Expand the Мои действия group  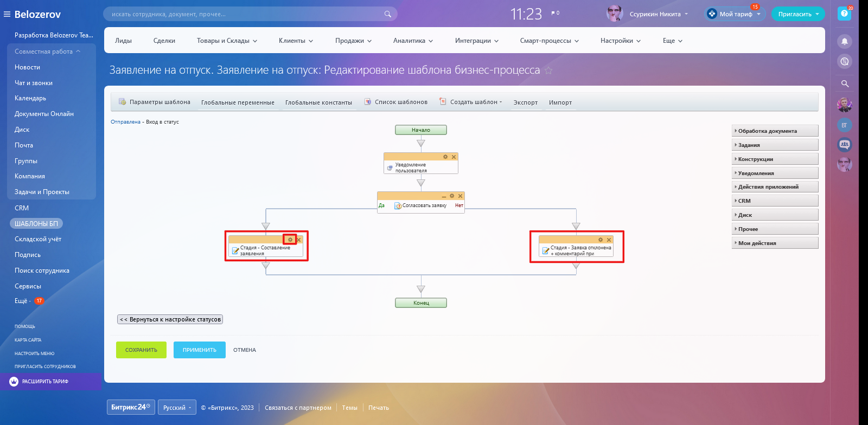coord(775,243)
